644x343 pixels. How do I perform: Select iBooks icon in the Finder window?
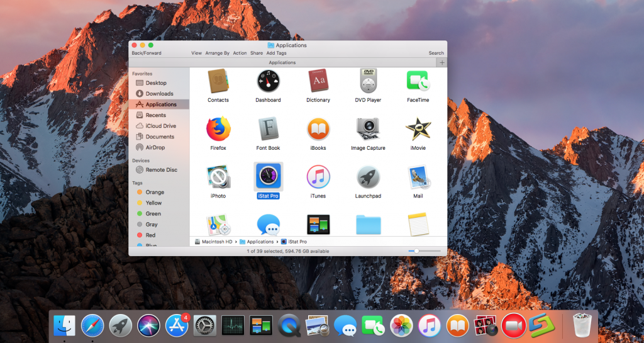pos(318,128)
